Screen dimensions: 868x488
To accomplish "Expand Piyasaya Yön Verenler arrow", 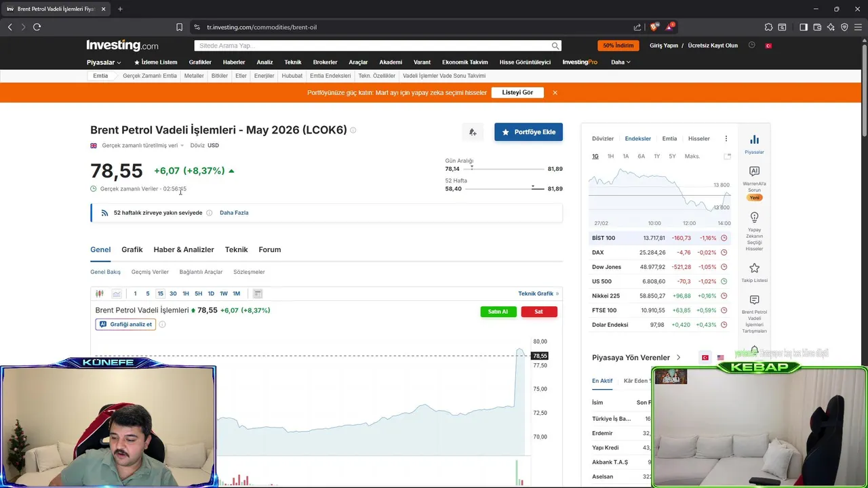I will point(678,358).
